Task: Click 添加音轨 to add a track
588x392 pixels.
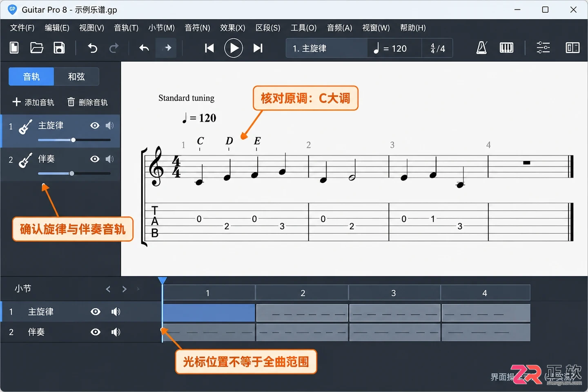Action: coord(33,102)
